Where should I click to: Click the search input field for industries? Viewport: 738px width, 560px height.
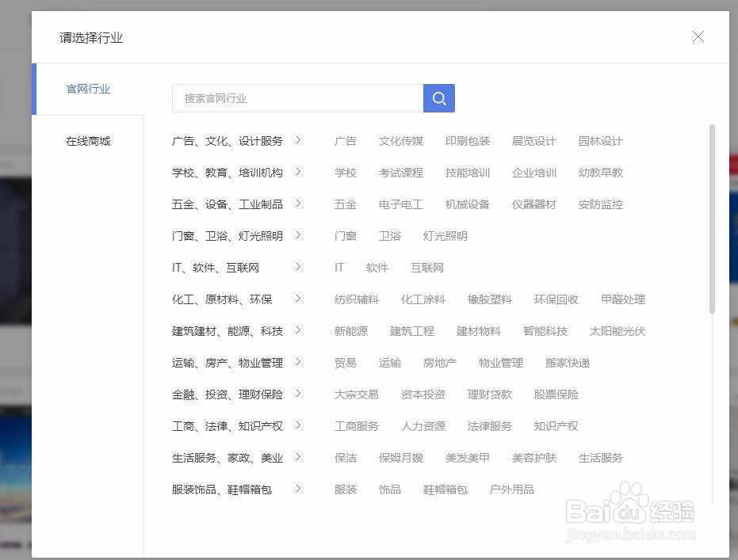(297, 97)
